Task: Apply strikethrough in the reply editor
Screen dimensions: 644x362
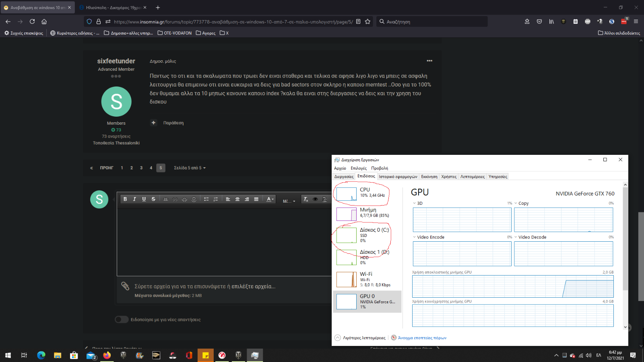Action: tap(153, 199)
